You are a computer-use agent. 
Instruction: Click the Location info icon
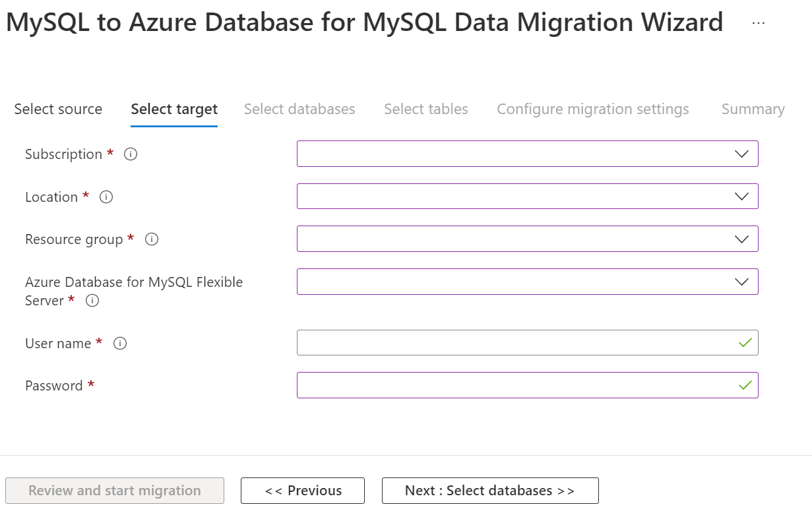tap(106, 197)
